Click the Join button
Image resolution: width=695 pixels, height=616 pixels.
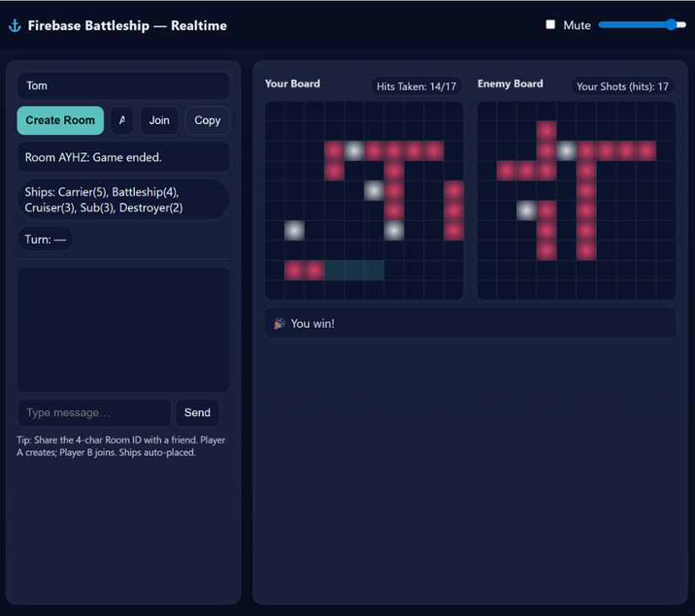pyautogui.click(x=159, y=121)
